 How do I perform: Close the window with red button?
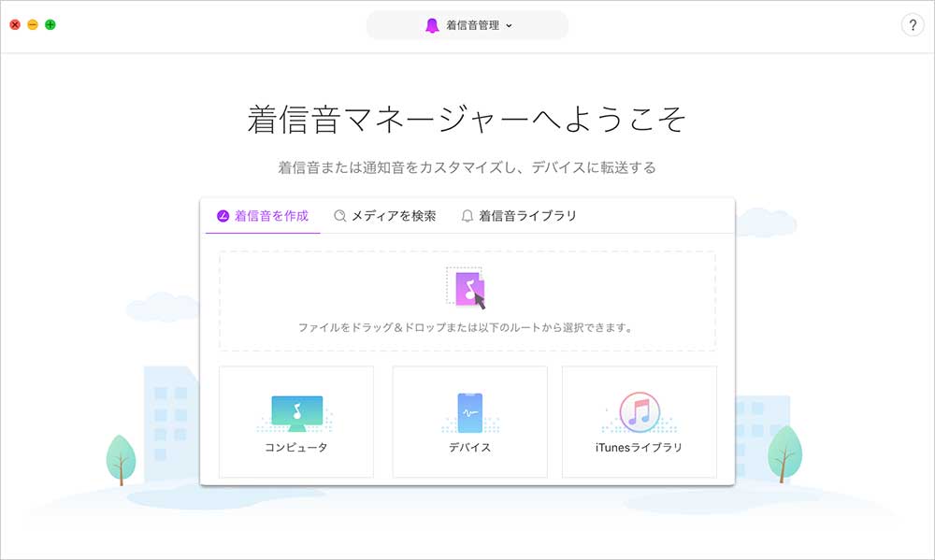(x=15, y=24)
